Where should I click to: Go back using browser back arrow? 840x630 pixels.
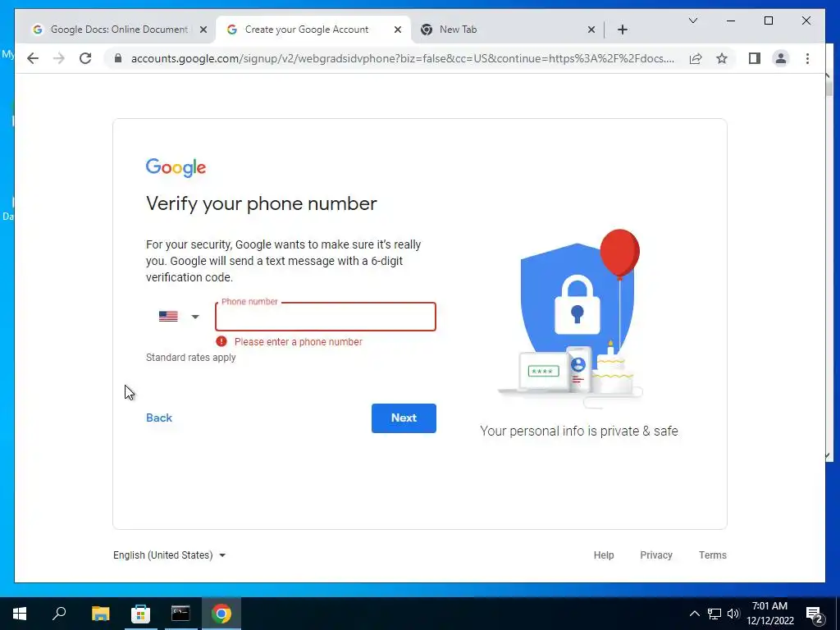33,58
